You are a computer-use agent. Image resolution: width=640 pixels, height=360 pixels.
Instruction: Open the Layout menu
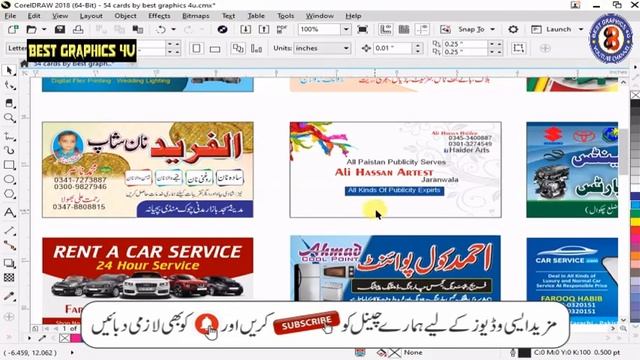[x=91, y=16]
